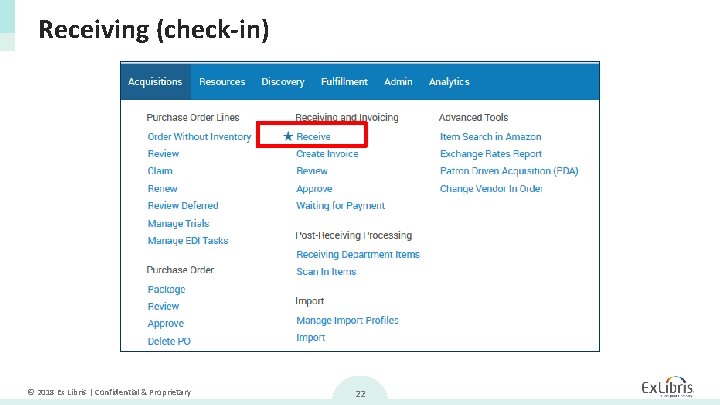Open the Claim link

[160, 171]
